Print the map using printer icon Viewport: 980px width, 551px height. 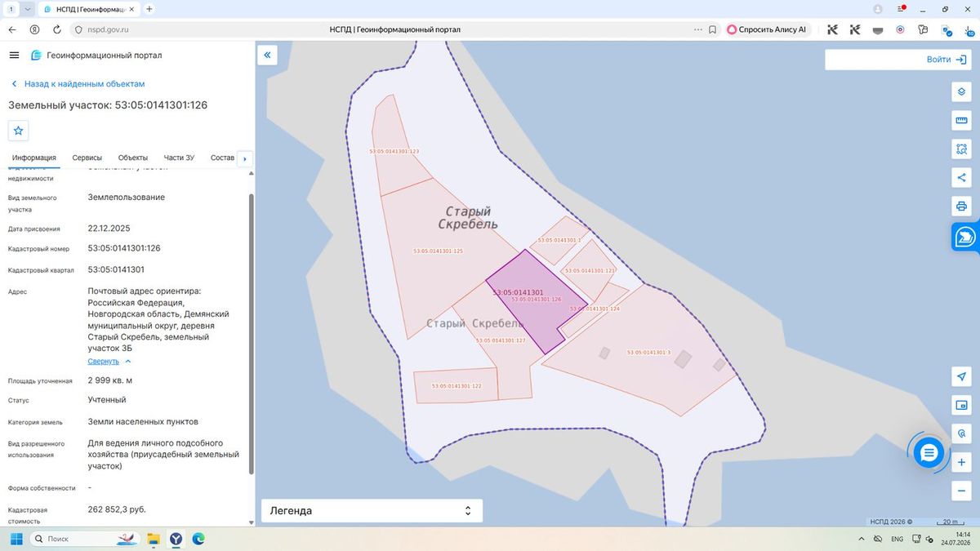(961, 206)
